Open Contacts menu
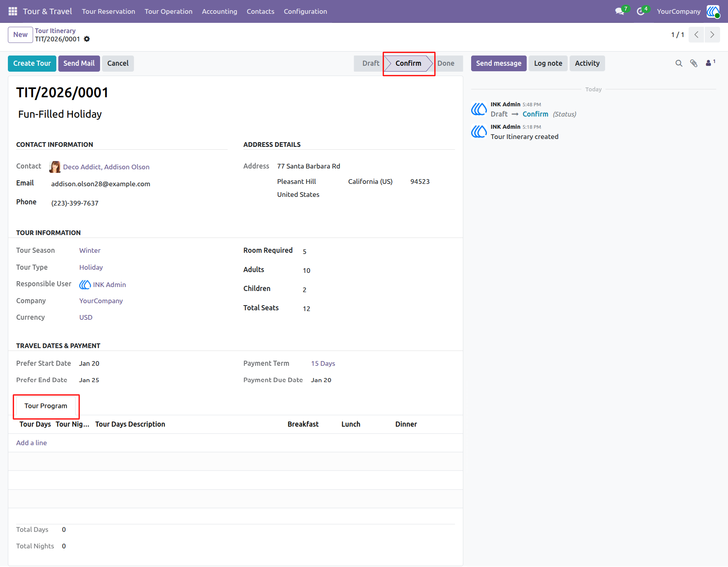Image resolution: width=728 pixels, height=567 pixels. 260,11
